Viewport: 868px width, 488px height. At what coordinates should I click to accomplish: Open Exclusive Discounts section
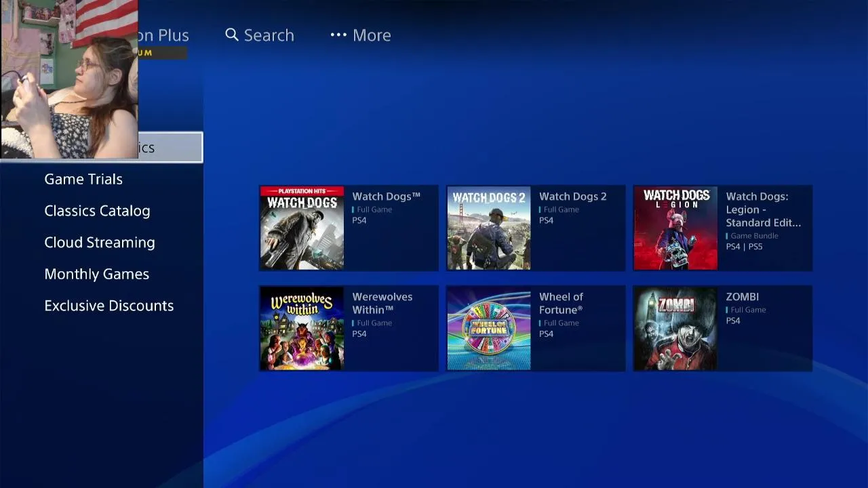(109, 306)
